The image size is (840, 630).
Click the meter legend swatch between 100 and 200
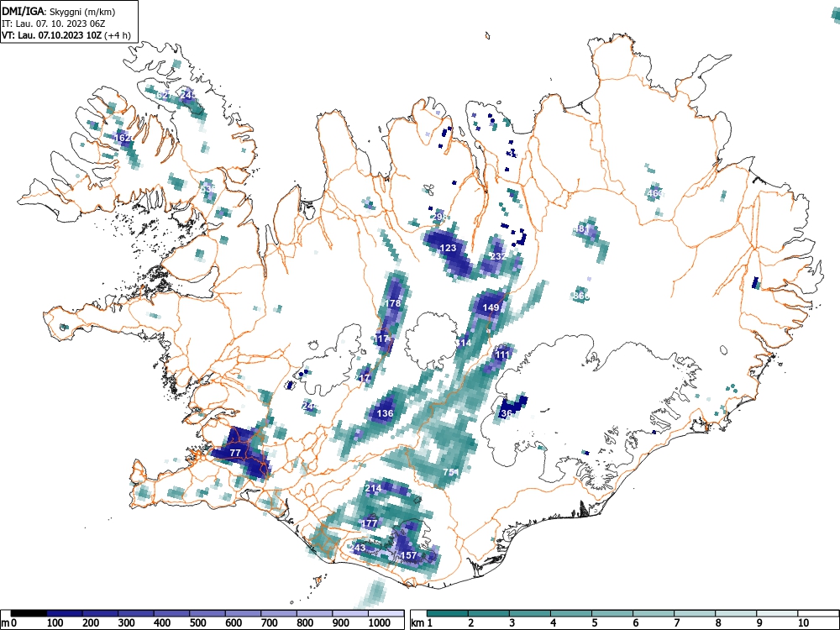point(65,613)
